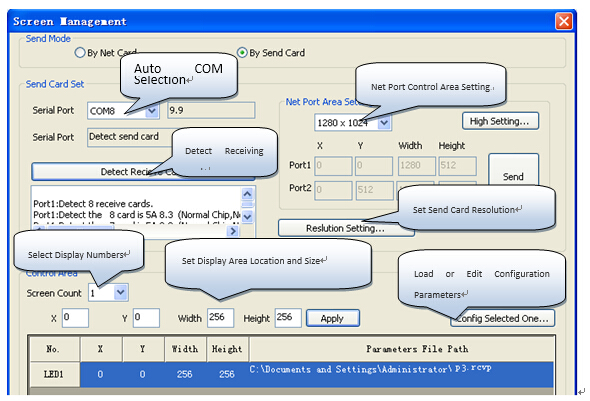Click the Port1 Y input field
Image resolution: width=590 pixels, height=401 pixels.
point(374,166)
